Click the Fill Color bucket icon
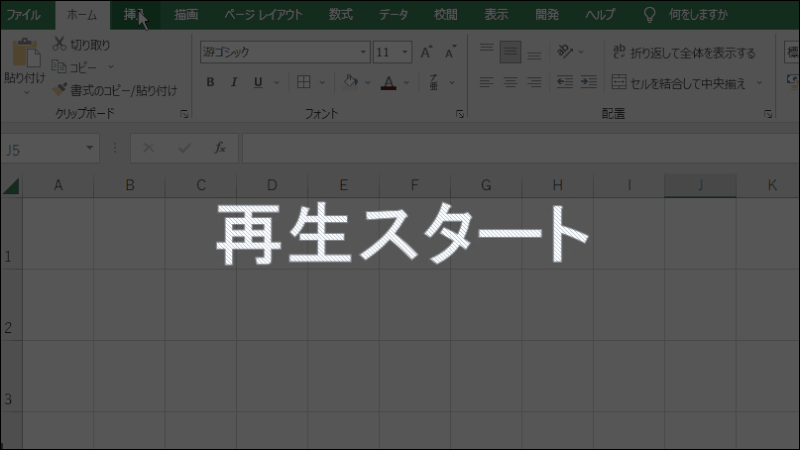The width and height of the screenshot is (800, 450). [x=351, y=82]
